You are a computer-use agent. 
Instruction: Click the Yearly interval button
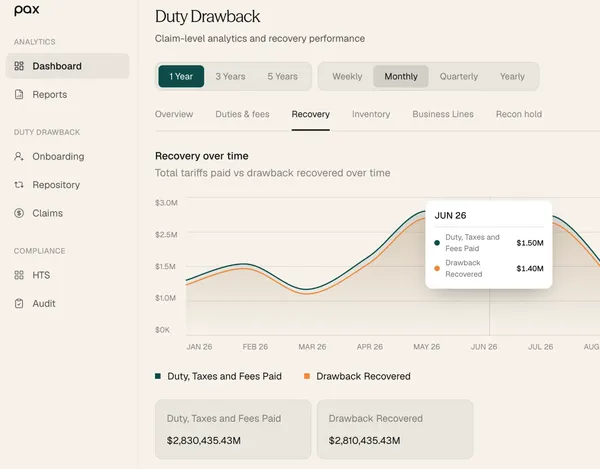(512, 77)
